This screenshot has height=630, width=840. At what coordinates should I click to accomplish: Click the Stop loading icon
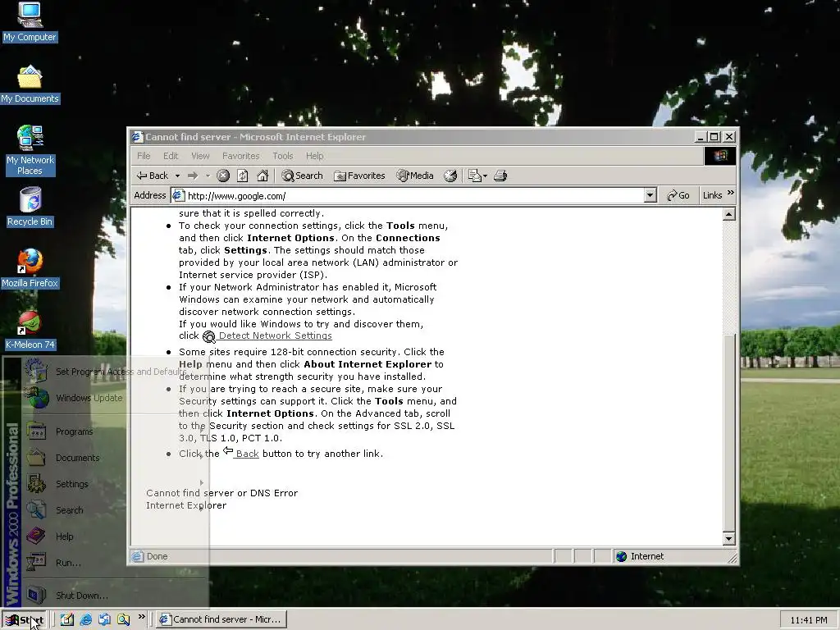pos(223,176)
